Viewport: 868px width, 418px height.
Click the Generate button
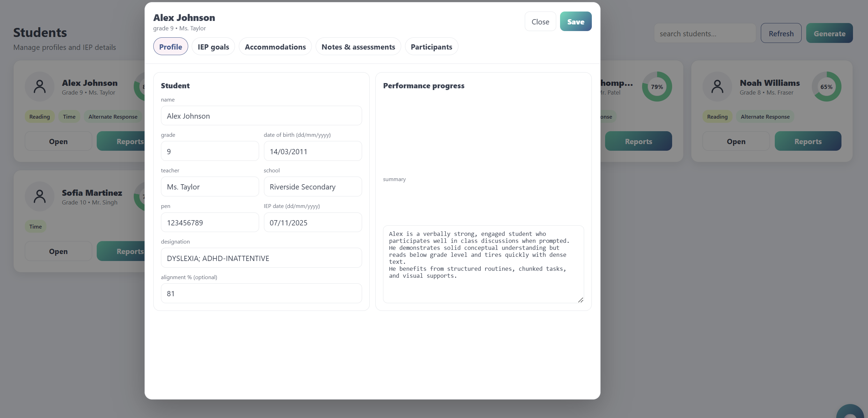point(829,33)
